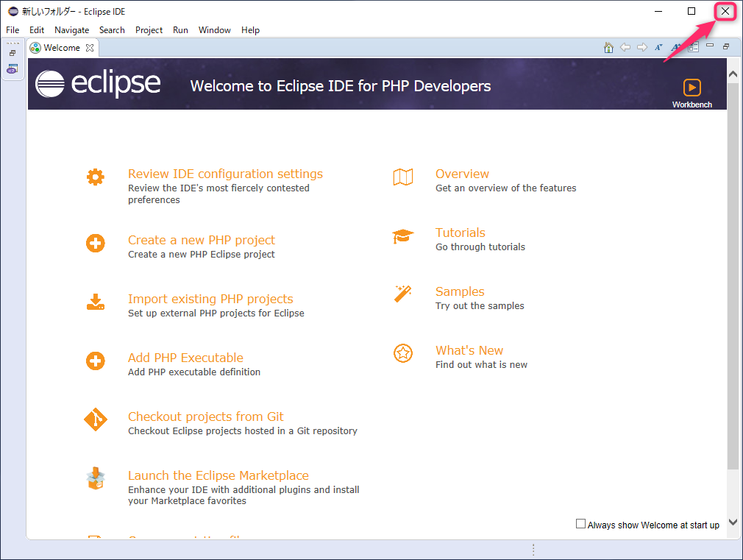This screenshot has width=743, height=560.
Task: Open the Help menu
Action: click(250, 30)
